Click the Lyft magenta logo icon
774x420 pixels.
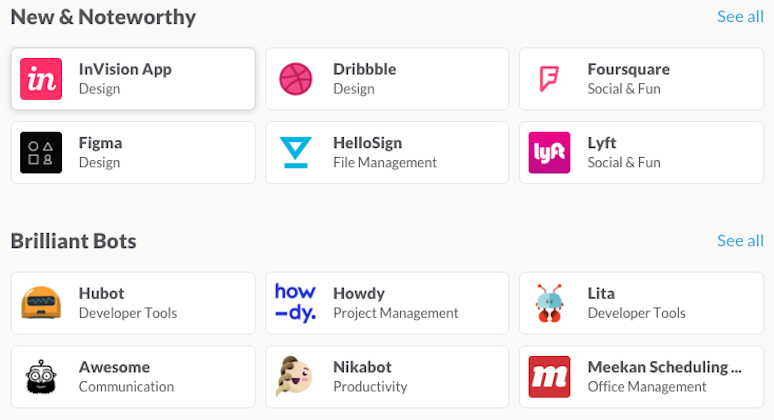(549, 153)
